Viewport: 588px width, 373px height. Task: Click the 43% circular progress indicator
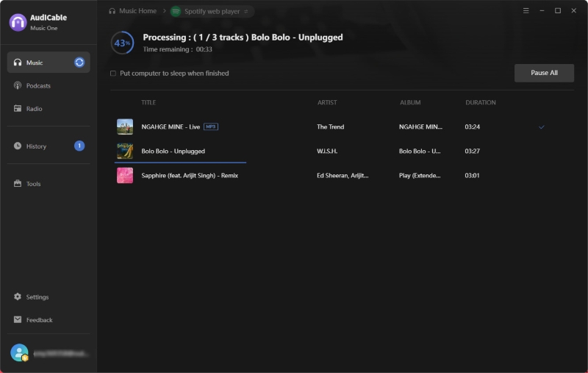122,43
